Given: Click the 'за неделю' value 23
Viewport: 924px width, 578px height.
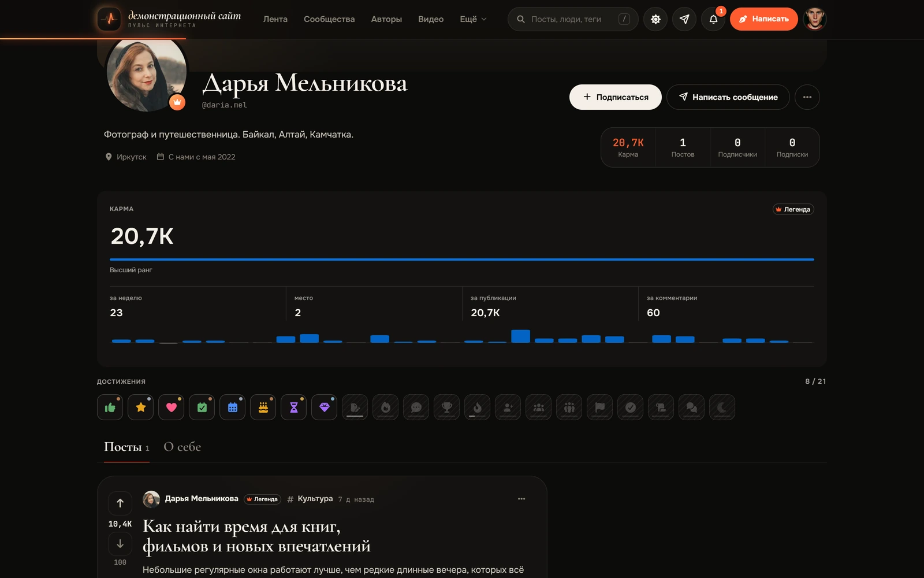Looking at the screenshot, I should click(116, 313).
